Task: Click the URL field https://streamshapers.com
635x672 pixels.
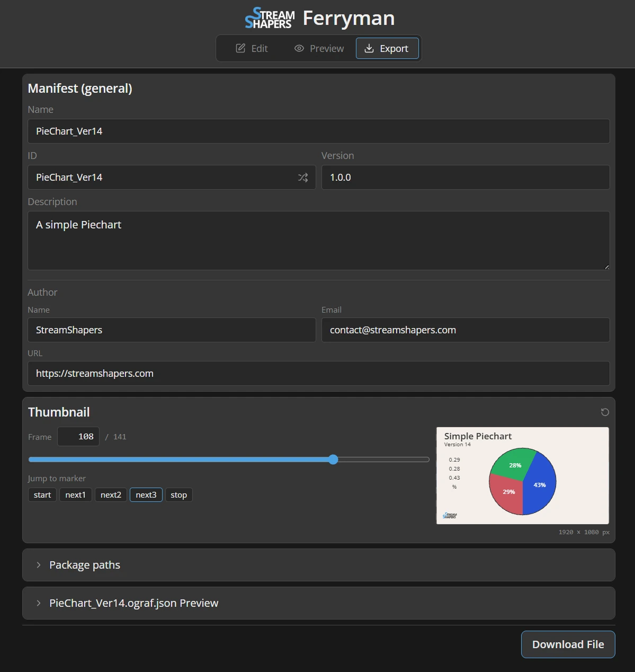Action: coord(319,374)
